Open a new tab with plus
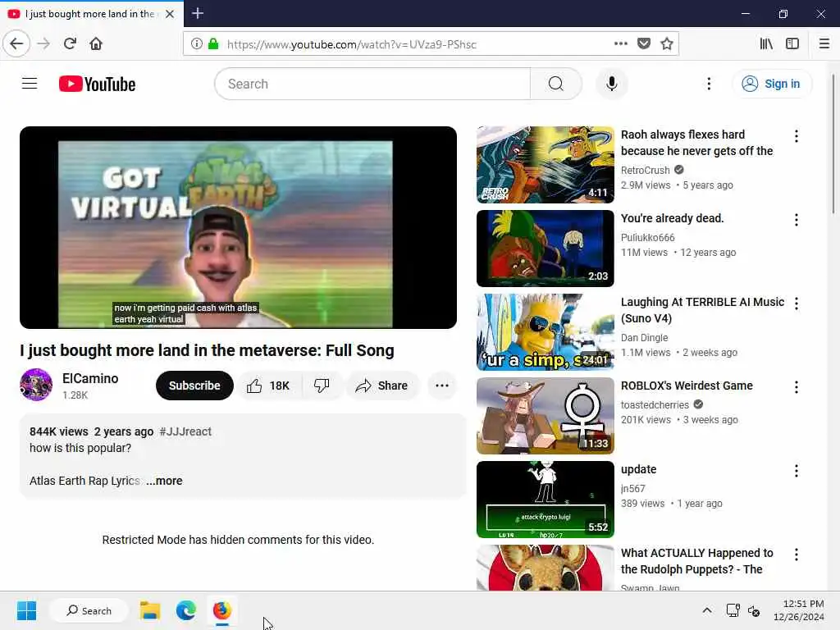Viewport: 840px width, 630px height. pyautogui.click(x=198, y=13)
